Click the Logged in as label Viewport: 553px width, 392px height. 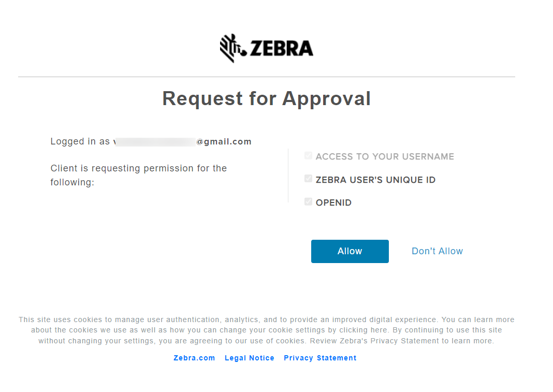pyautogui.click(x=80, y=141)
